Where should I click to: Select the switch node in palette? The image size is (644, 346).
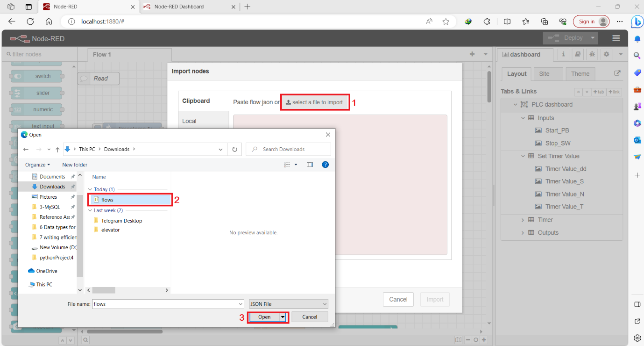tap(37, 76)
